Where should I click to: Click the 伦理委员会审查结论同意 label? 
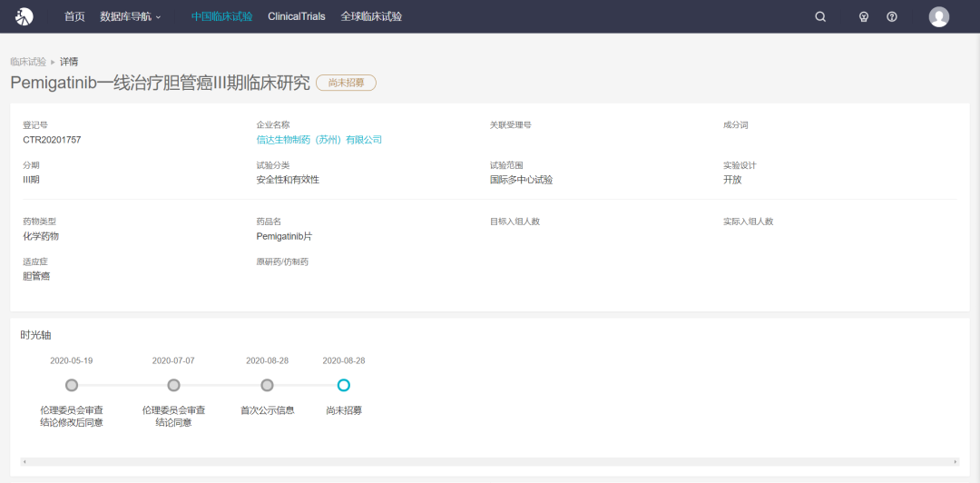[173, 416]
